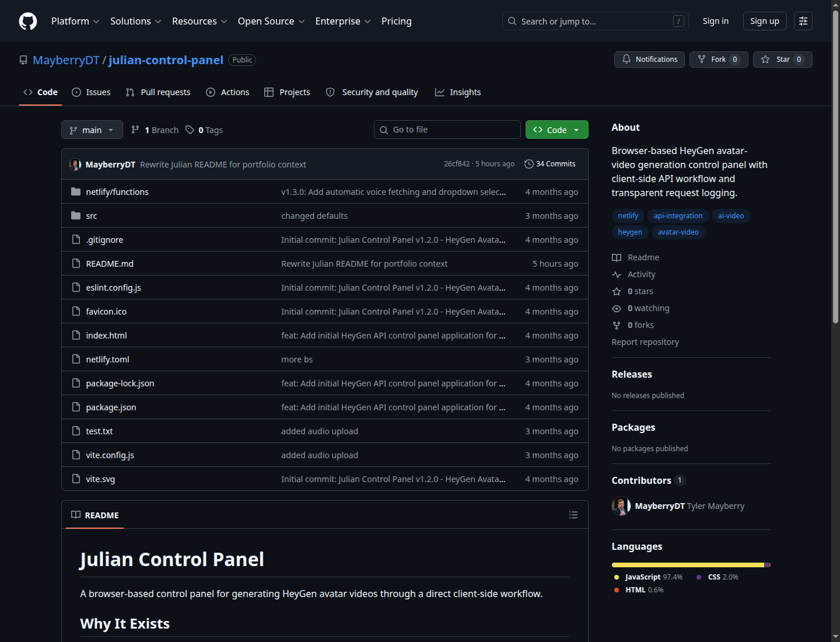Expand the Open Source menu
The height and width of the screenshot is (642, 840).
[x=271, y=21]
